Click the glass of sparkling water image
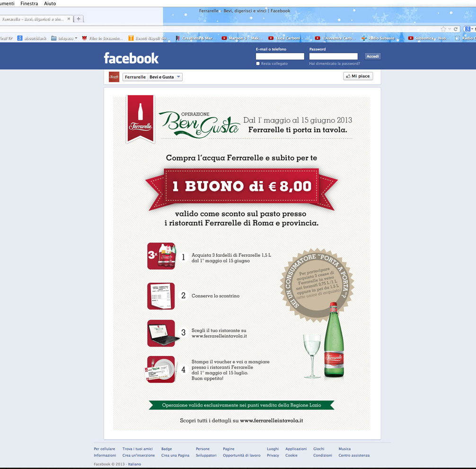 312,356
